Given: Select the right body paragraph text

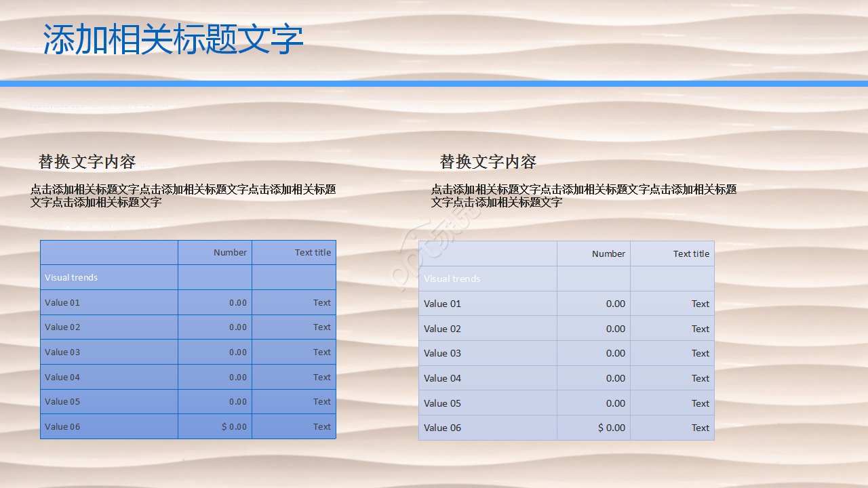Looking at the screenshot, I should (585, 195).
